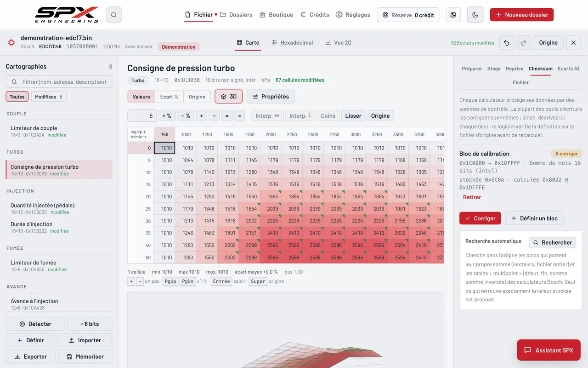Viewport: 588px width, 368px height.
Task: Focus the cartographies filter field
Action: pyautogui.click(x=59, y=82)
